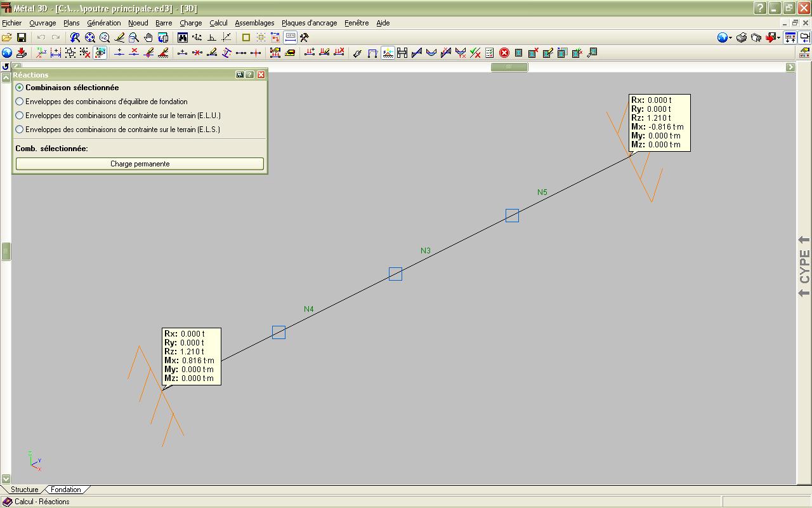Click the 'Charge permanente' combination button
This screenshot has width=812, height=508.
(140, 164)
